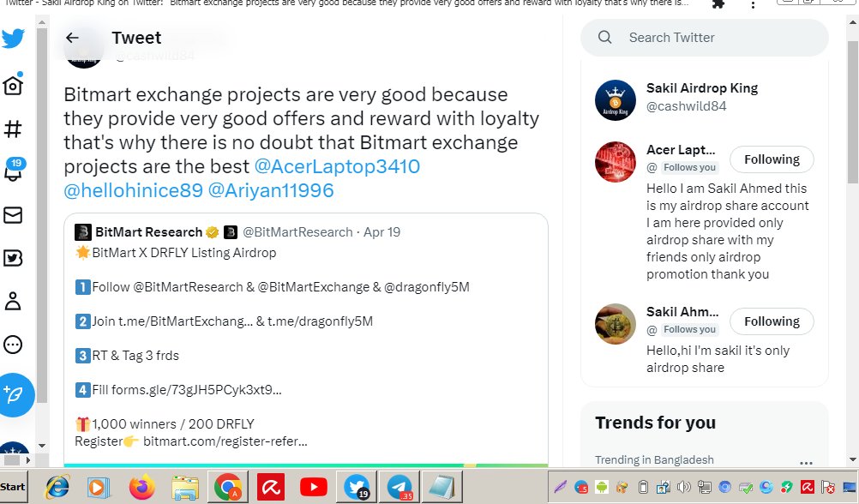Open the Chrome three-dot menu

[x=754, y=4]
